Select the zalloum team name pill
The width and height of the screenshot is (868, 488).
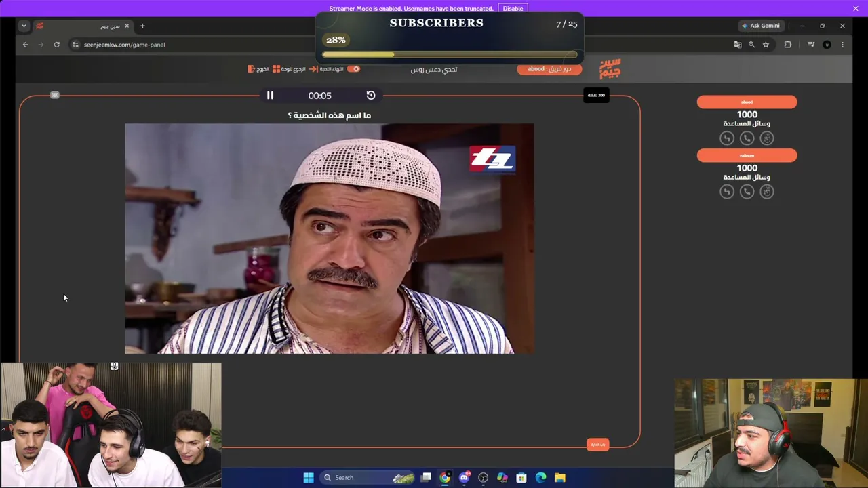[747, 156]
